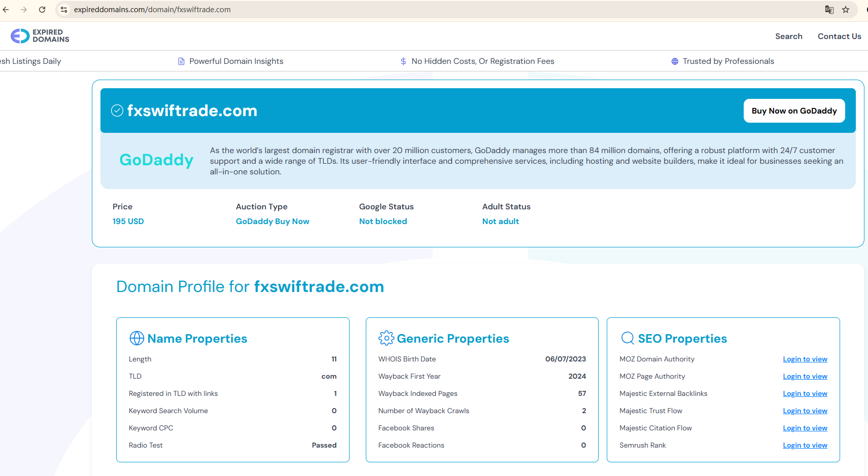Click Login to view for Majestic External Backlinks
Screen dimensions: 868x476
[805, 394]
